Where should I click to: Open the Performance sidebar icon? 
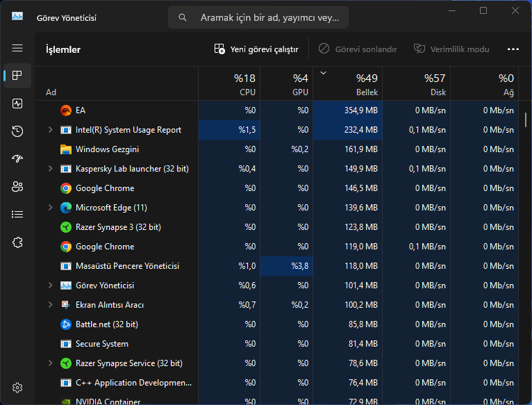[17, 104]
